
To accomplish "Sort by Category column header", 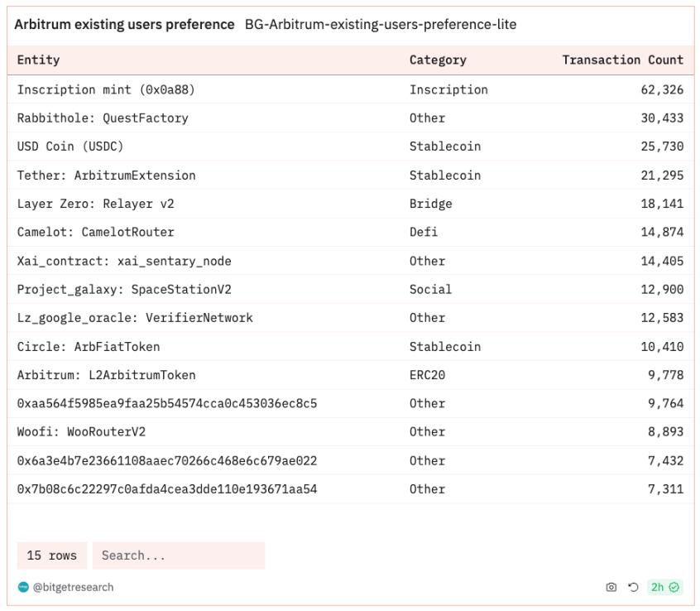I will point(438,60).
